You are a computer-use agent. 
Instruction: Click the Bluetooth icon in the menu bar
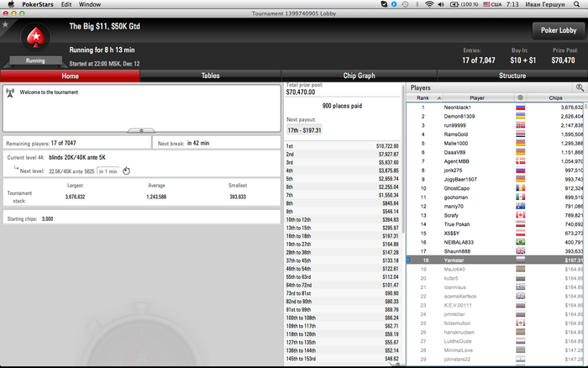click(x=417, y=4)
